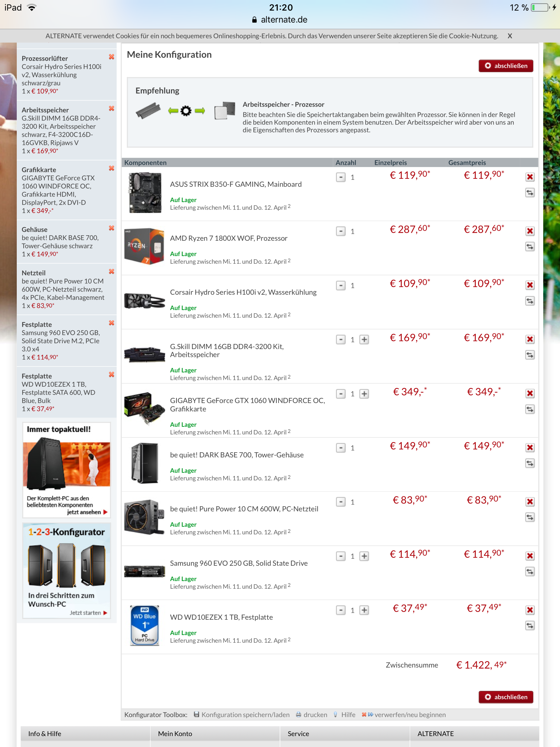Swap the ASUS STRIX B350-F mainboard
The width and height of the screenshot is (560, 747).
pyautogui.click(x=530, y=193)
